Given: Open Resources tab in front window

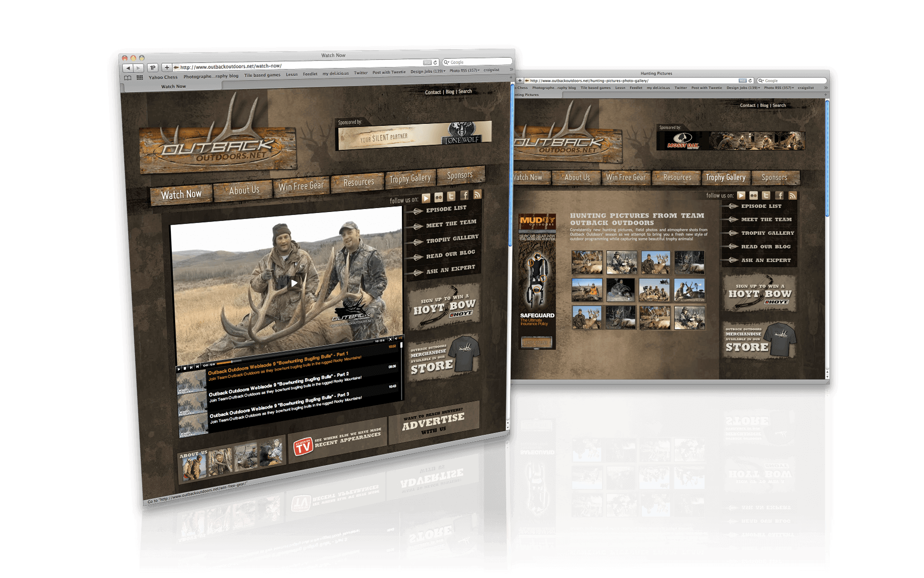Looking at the screenshot, I should (x=359, y=182).
